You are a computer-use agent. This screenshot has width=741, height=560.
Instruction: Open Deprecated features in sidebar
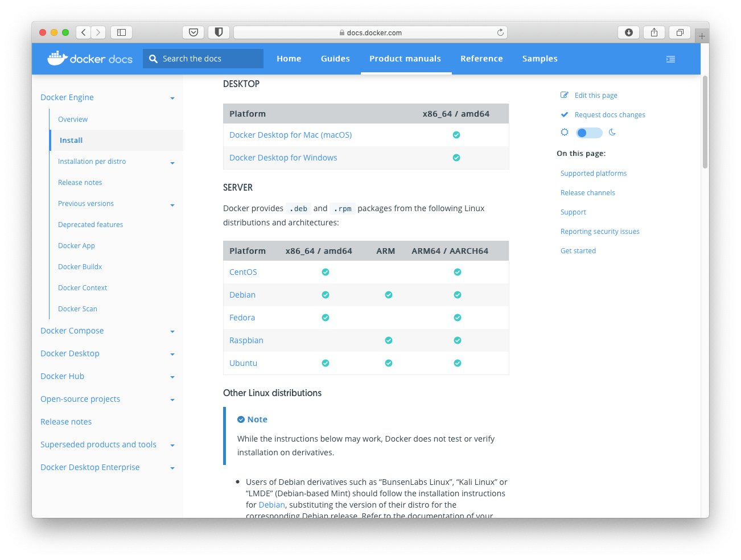(90, 225)
